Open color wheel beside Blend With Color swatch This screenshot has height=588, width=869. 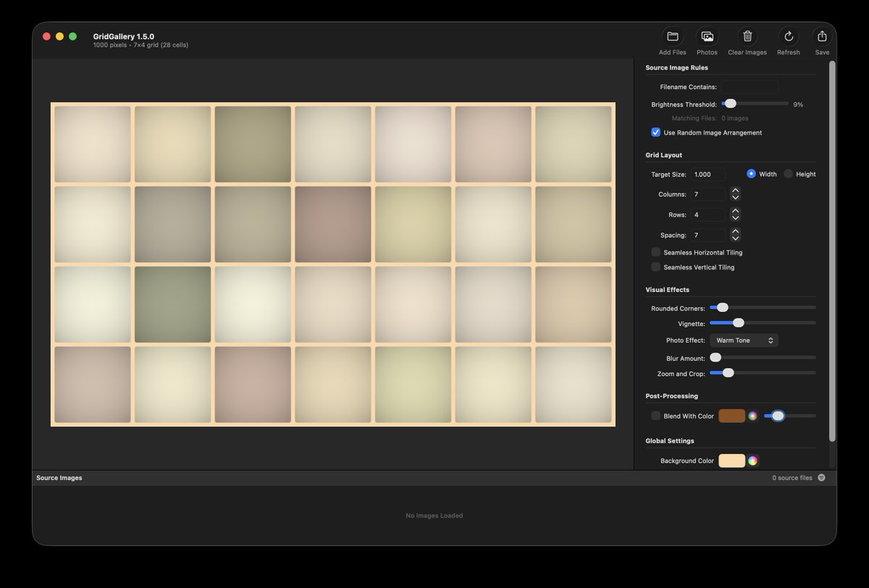753,416
